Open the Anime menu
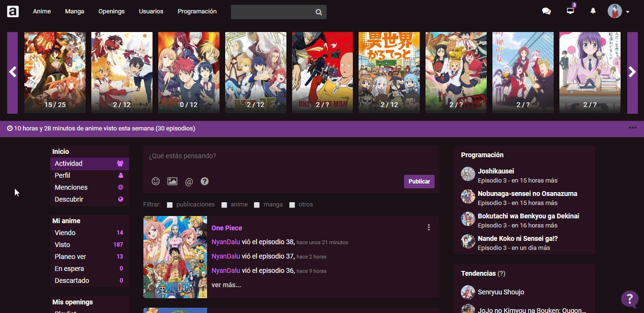Viewport: 644px width, 313px height. (x=42, y=11)
